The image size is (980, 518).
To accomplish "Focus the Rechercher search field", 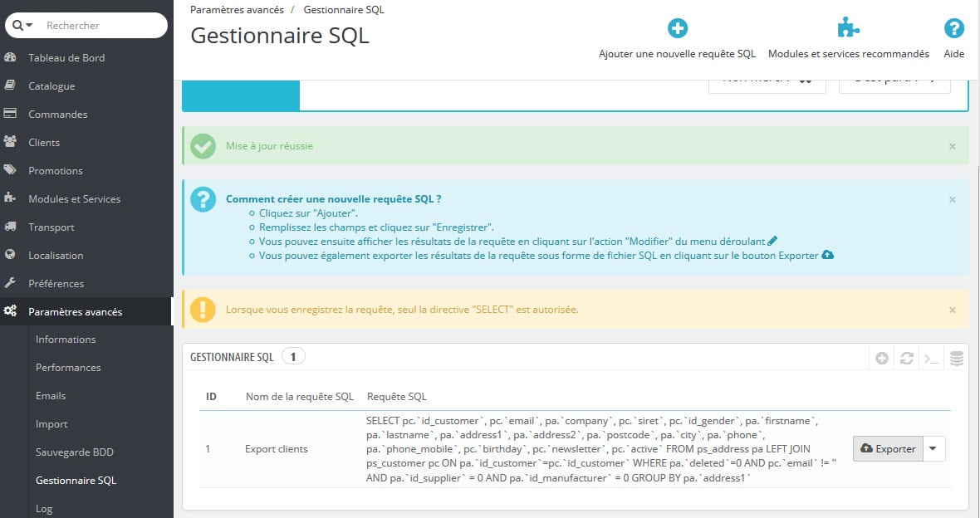I will point(103,26).
